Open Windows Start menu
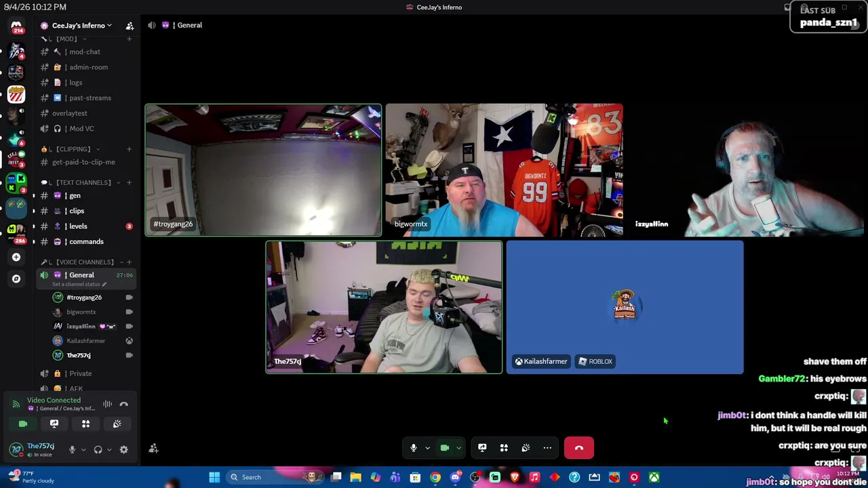 tap(214, 477)
